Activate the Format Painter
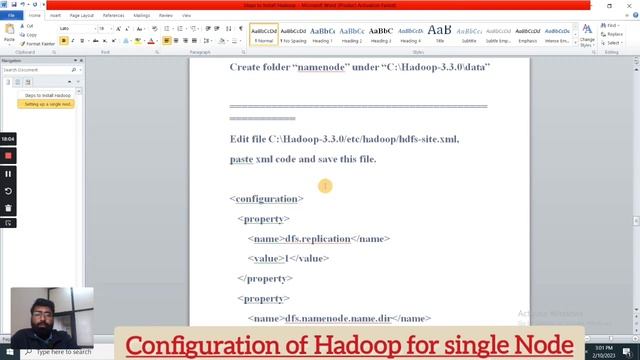 37,43
